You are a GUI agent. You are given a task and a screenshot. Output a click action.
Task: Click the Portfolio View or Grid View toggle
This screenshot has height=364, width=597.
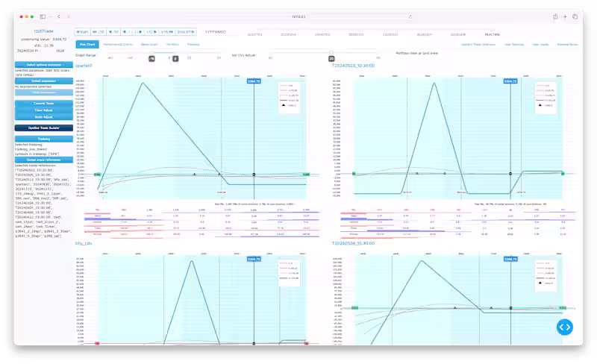point(416,53)
